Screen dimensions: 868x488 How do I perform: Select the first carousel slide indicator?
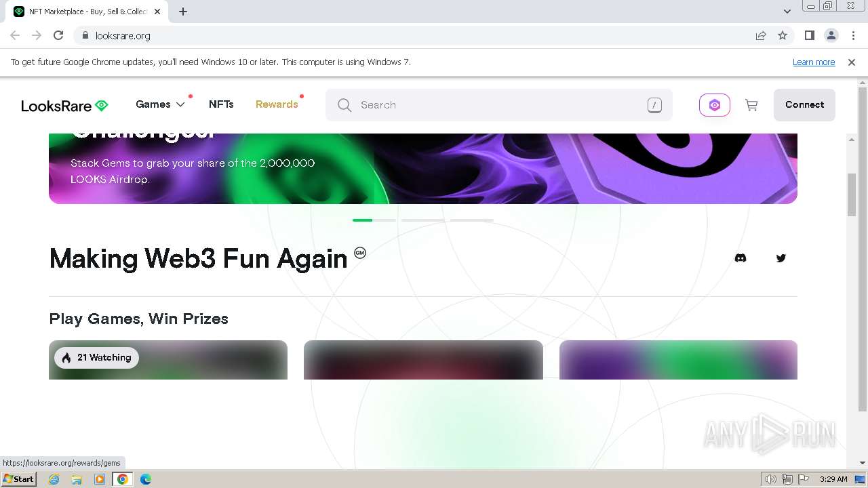(x=374, y=220)
